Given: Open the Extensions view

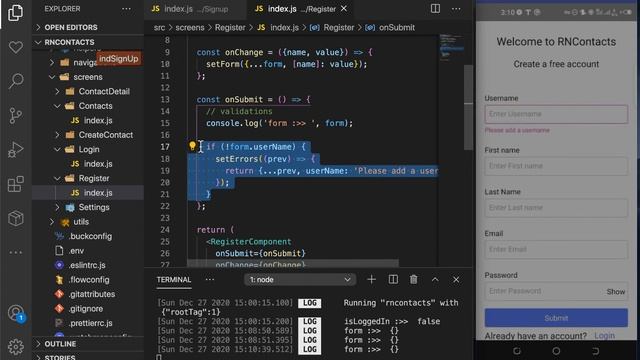Looking at the screenshot, I should click(16, 184).
